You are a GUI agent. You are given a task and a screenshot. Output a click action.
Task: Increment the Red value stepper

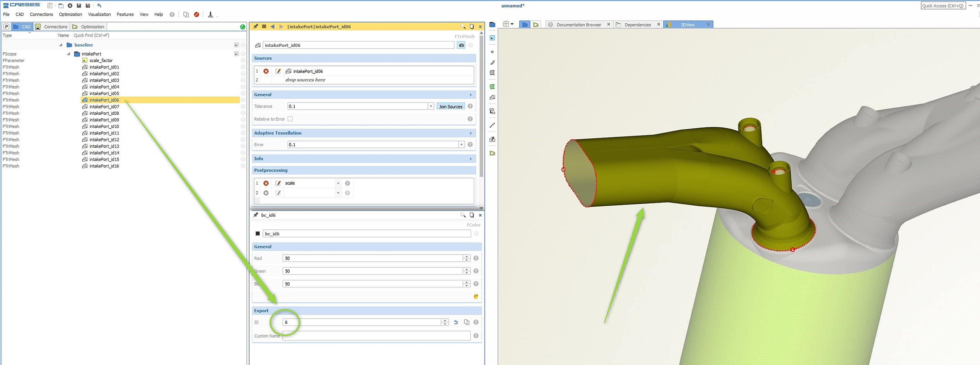point(466,257)
